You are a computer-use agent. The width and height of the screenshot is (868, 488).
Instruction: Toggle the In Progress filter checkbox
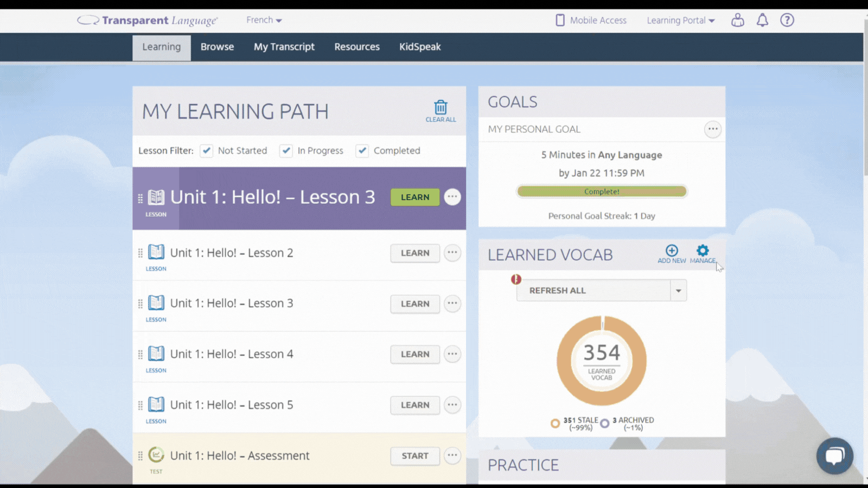(286, 151)
